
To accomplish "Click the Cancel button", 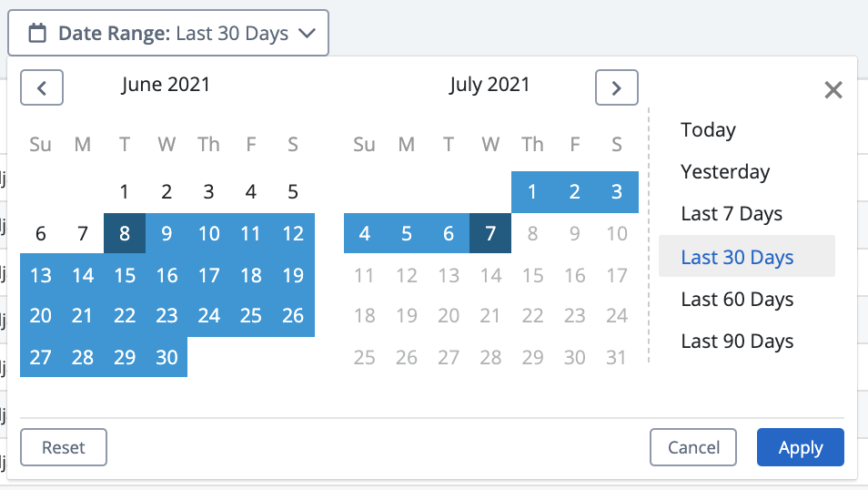I will (x=693, y=447).
